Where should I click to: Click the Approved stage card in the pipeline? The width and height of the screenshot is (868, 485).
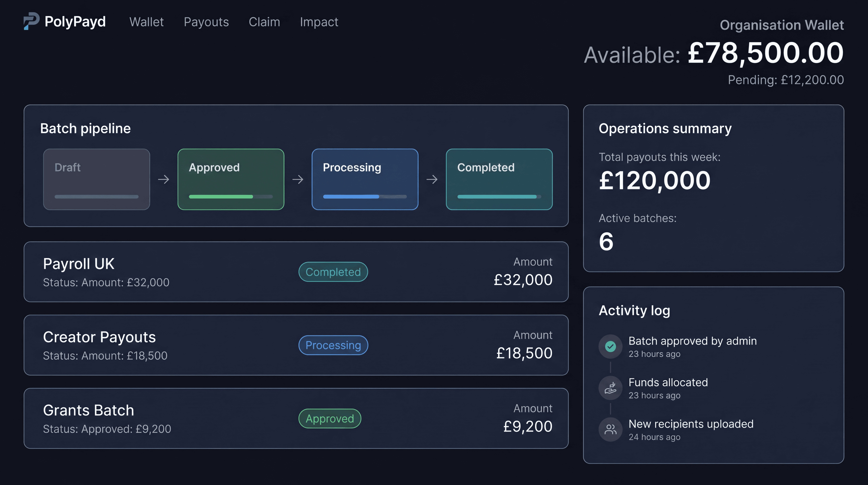231,179
